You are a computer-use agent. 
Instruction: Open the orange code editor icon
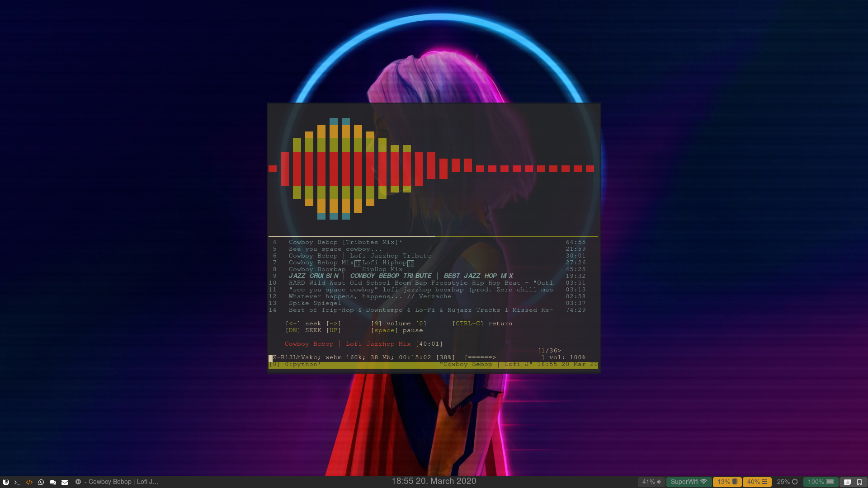coord(29,482)
